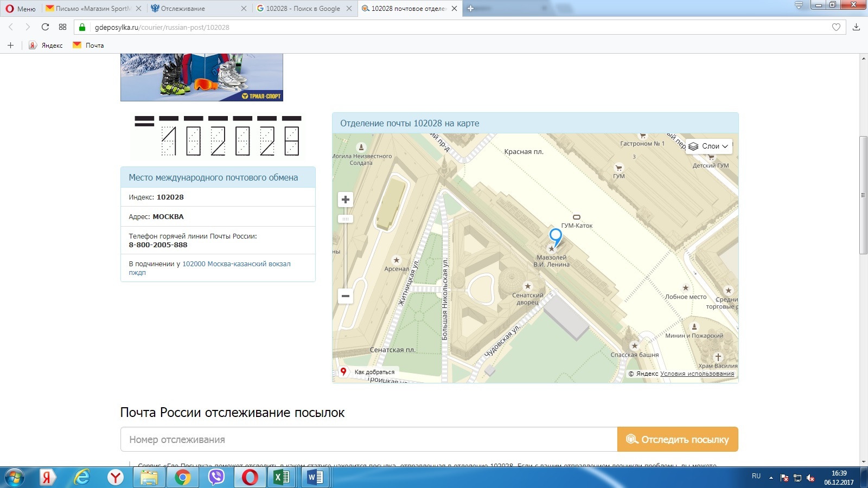Switch to the 102028 - Поиск в Google tab
This screenshot has width=868, height=488.
pos(303,9)
